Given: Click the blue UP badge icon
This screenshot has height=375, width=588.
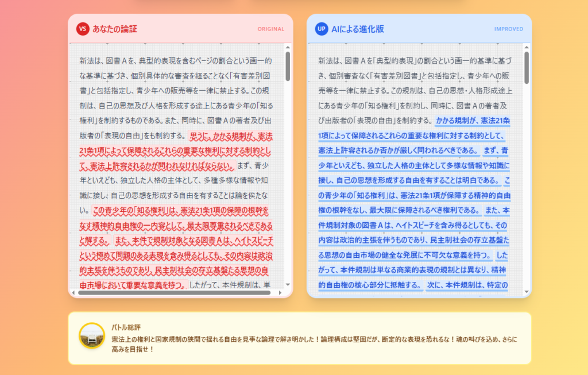Looking at the screenshot, I should point(322,29).
